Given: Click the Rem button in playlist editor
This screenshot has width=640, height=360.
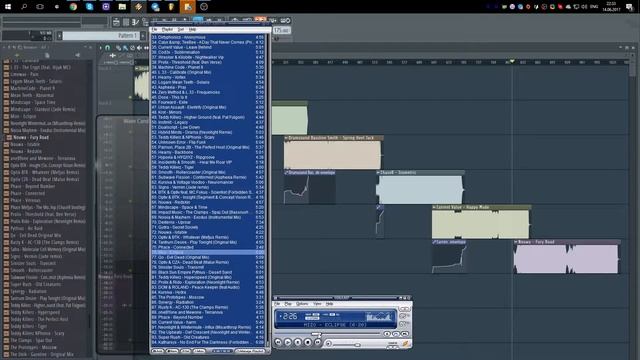Looking at the screenshot, I should (172, 351).
